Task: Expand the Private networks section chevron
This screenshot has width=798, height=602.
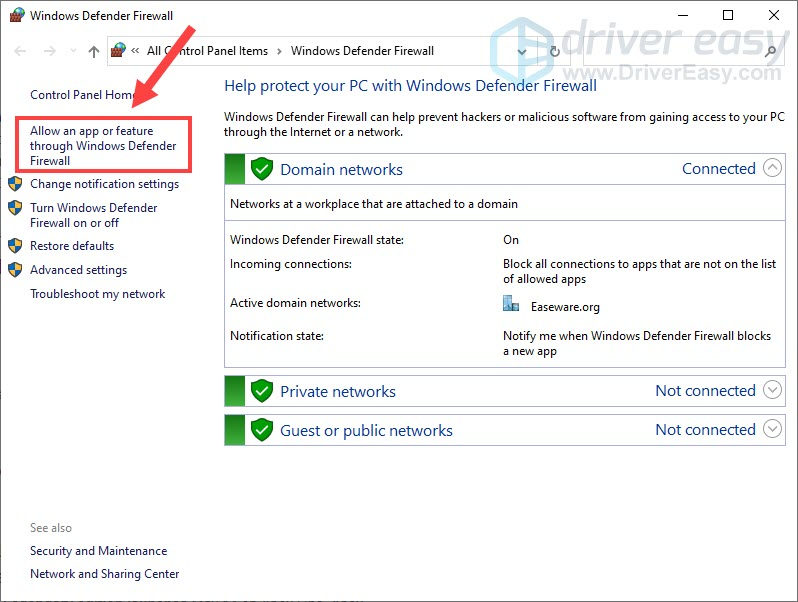Action: tap(772, 390)
